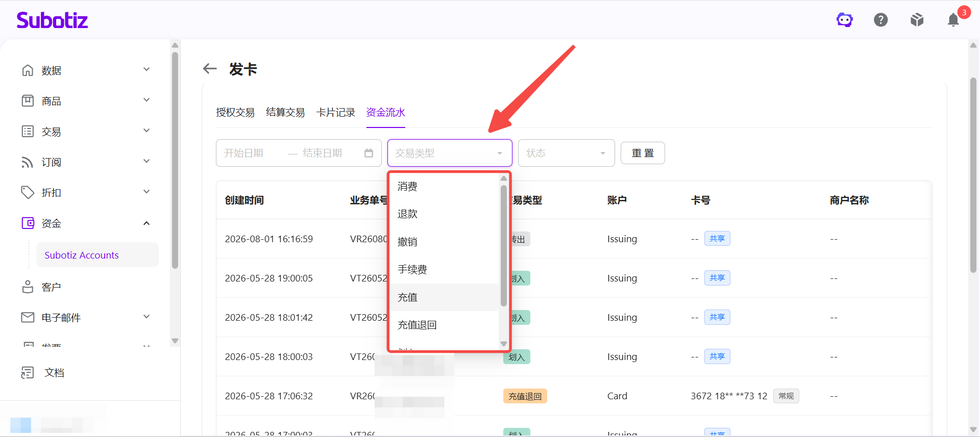Click the main page scrollbar thumb
The width and height of the screenshot is (980, 437).
pyautogui.click(x=973, y=175)
